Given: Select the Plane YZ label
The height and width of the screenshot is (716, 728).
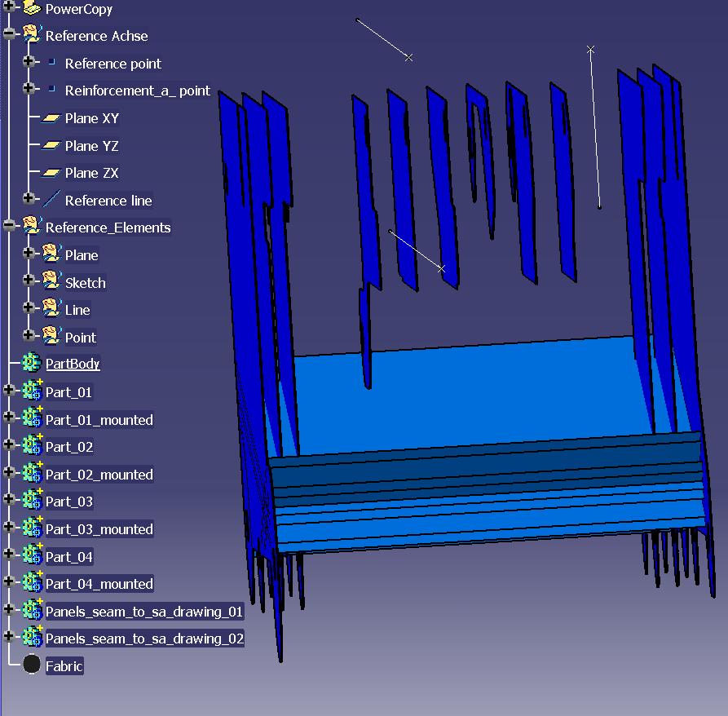Looking at the screenshot, I should pyautogui.click(x=91, y=146).
